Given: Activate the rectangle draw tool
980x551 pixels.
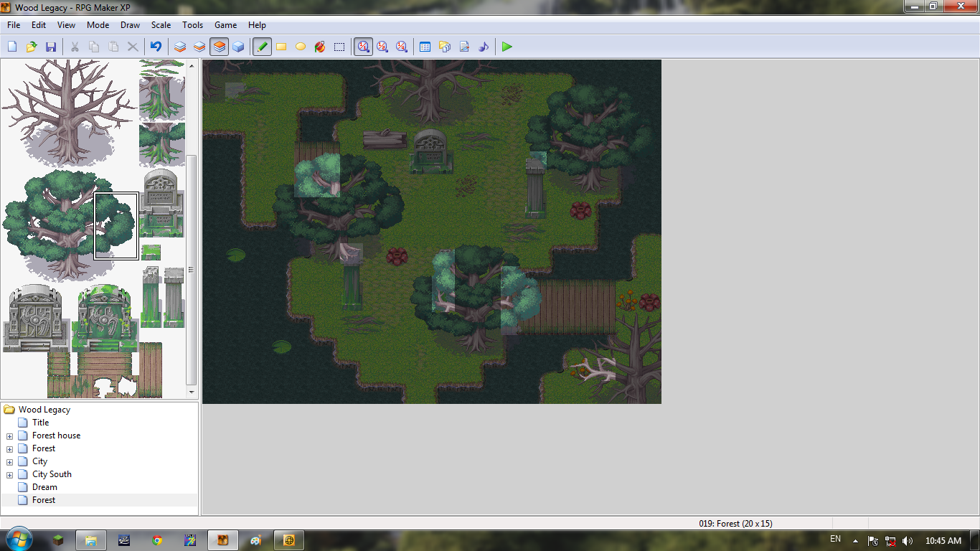Looking at the screenshot, I should point(282,46).
